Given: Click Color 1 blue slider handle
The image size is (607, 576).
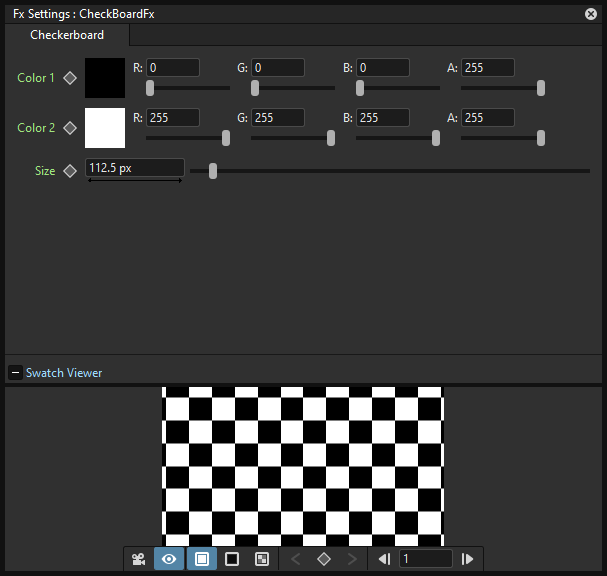Looking at the screenshot, I should click(360, 88).
